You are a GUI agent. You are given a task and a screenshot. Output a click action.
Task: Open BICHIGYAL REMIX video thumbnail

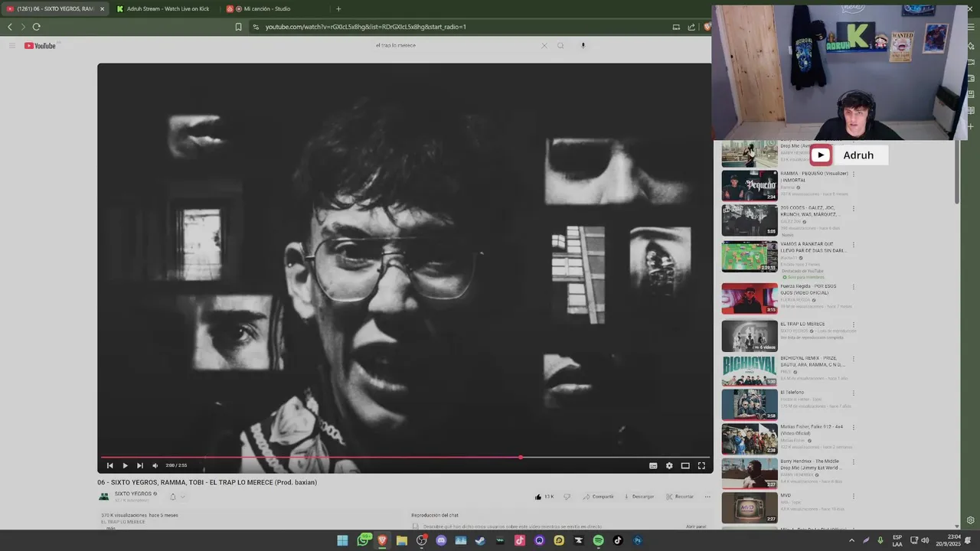(x=750, y=370)
